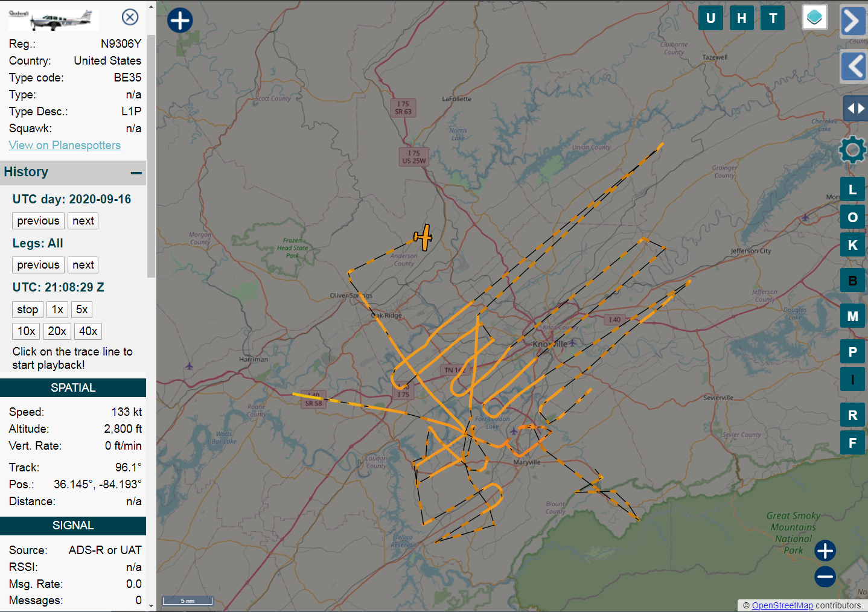Click the map zoom out minus button
This screenshot has width=868, height=612.
click(825, 576)
